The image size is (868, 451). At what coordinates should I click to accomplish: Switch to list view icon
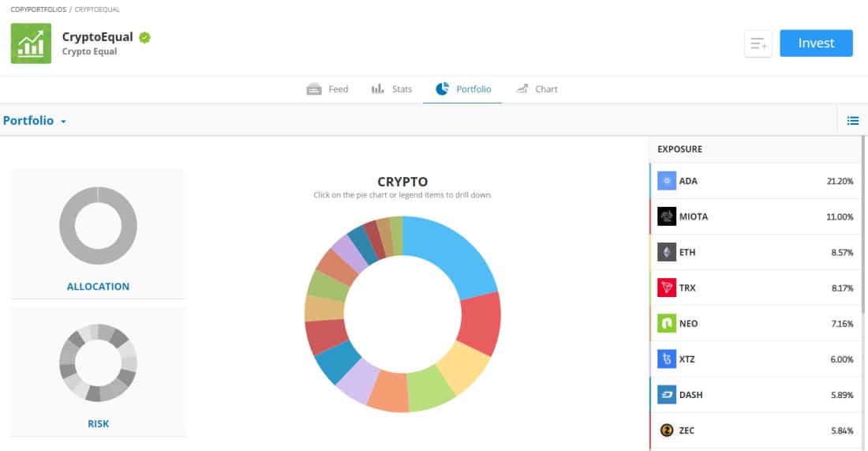tap(852, 120)
